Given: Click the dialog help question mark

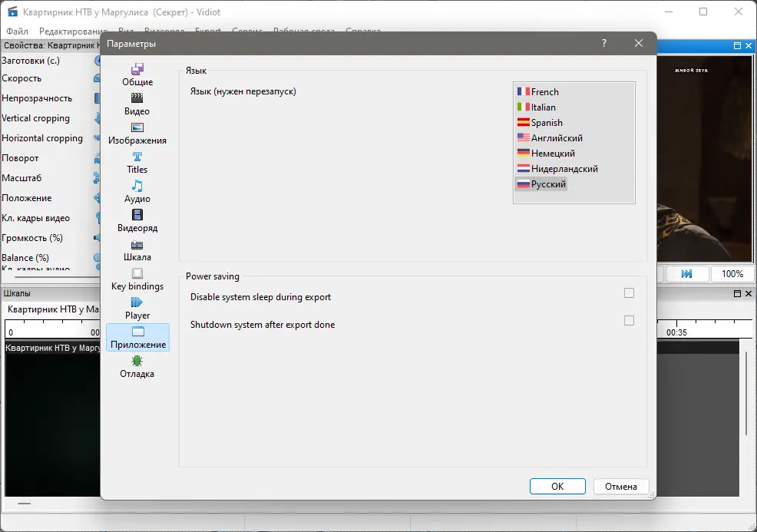Looking at the screenshot, I should point(604,44).
